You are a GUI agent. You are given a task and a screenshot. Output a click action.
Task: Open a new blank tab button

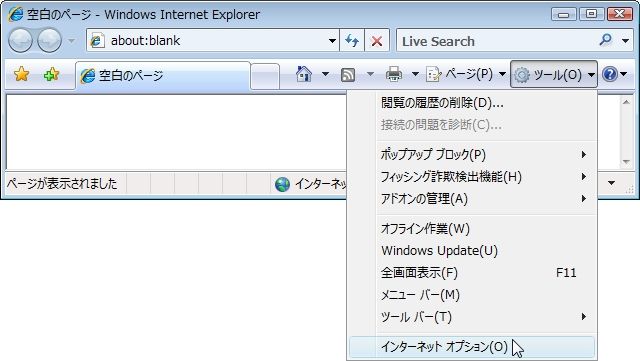265,76
